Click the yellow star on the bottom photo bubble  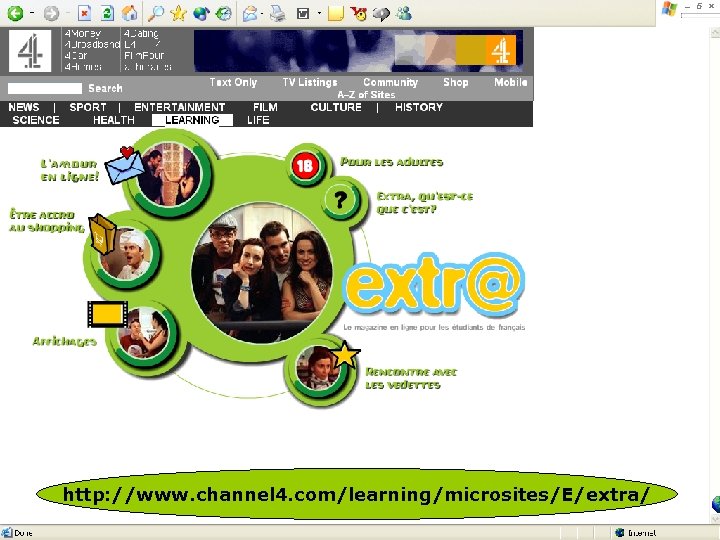coord(345,354)
